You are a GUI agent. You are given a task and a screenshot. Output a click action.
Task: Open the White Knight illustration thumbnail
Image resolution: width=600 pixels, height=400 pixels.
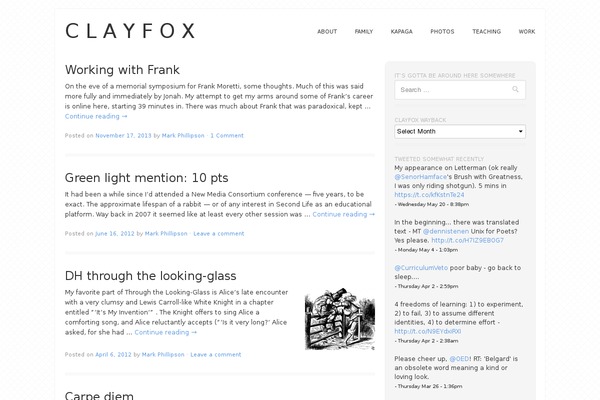[x=340, y=319]
